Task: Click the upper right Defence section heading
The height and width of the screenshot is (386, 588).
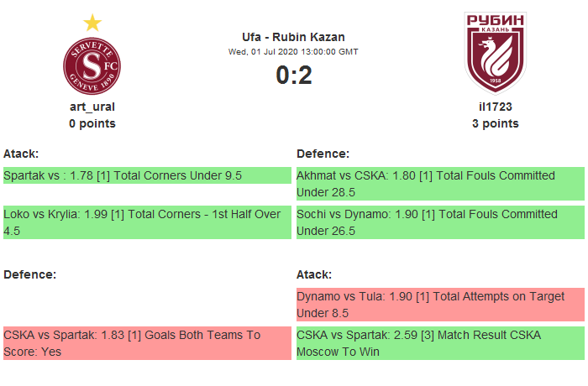Action: point(323,154)
